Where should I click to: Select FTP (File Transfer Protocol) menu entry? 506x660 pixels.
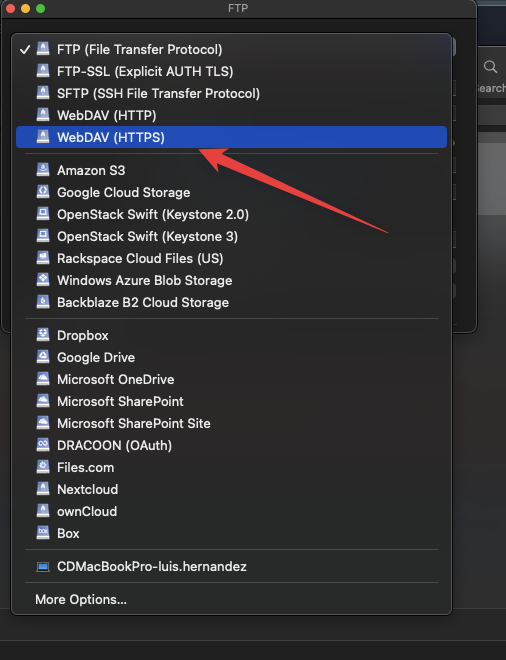click(231, 50)
